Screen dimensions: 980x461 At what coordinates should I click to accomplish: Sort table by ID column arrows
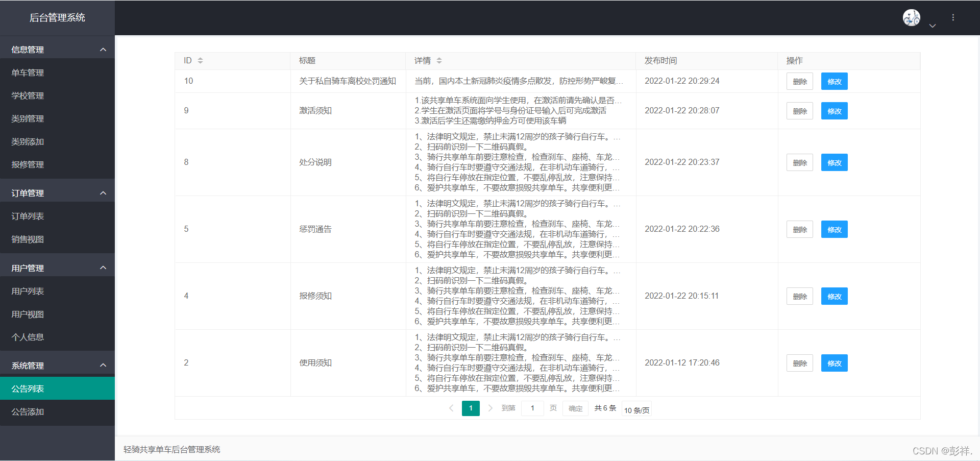pos(200,60)
